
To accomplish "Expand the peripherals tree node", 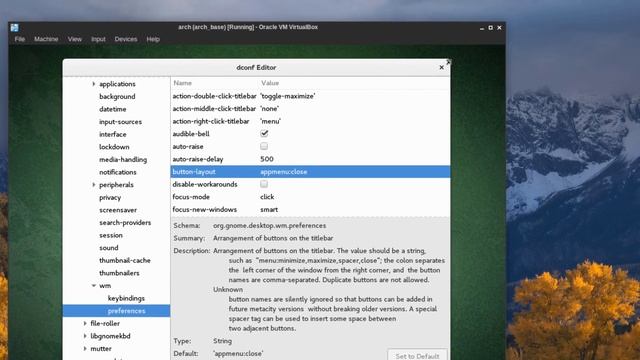I will pyautogui.click(x=93, y=184).
